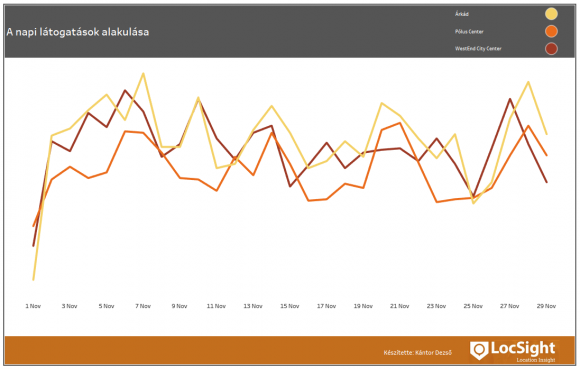Click the 27 Nov axis label
Image resolution: width=580 pixels, height=369 pixels.
[x=509, y=306]
